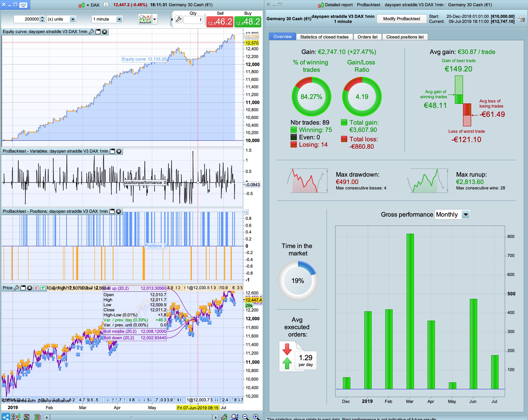Switch to Statistics of closed trades tab

[324, 37]
